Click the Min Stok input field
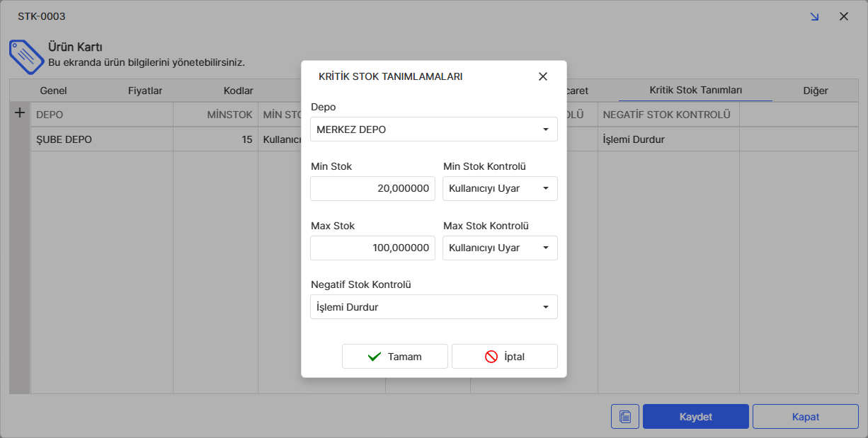 pyautogui.click(x=372, y=189)
